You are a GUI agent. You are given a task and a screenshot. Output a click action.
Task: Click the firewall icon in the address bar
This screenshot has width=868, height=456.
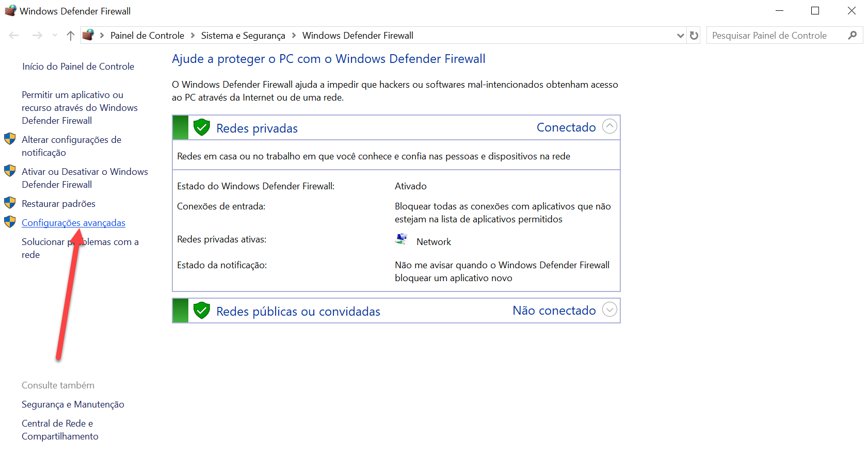(89, 35)
